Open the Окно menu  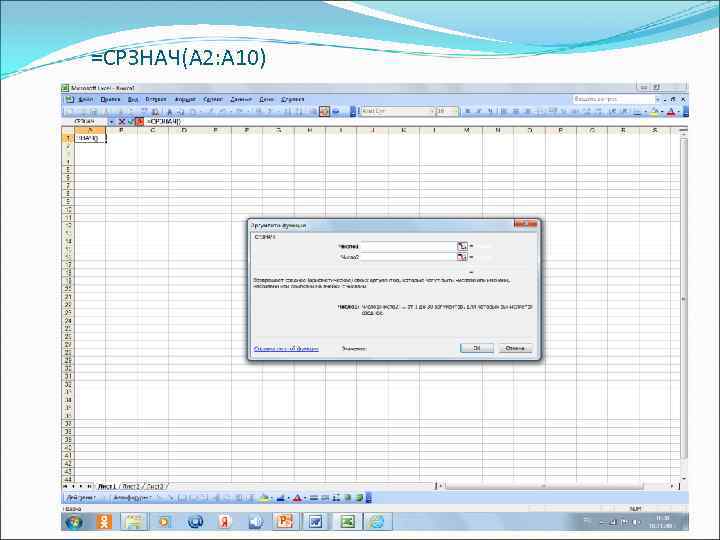[x=266, y=99]
